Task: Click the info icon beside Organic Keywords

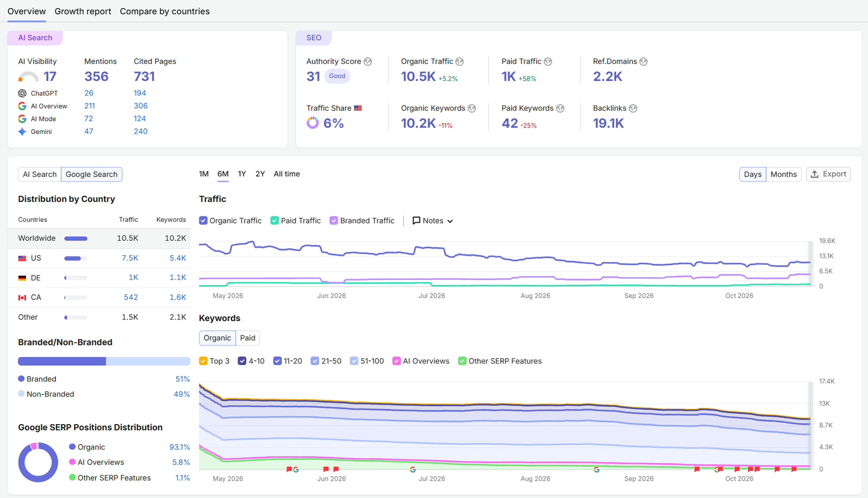Action: pyautogui.click(x=472, y=108)
